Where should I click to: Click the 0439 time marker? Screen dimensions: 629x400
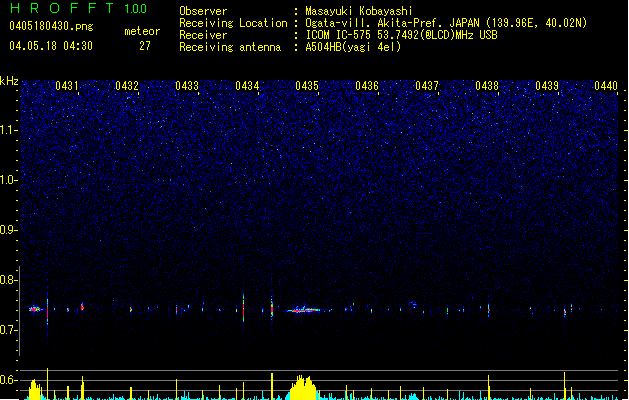point(547,86)
